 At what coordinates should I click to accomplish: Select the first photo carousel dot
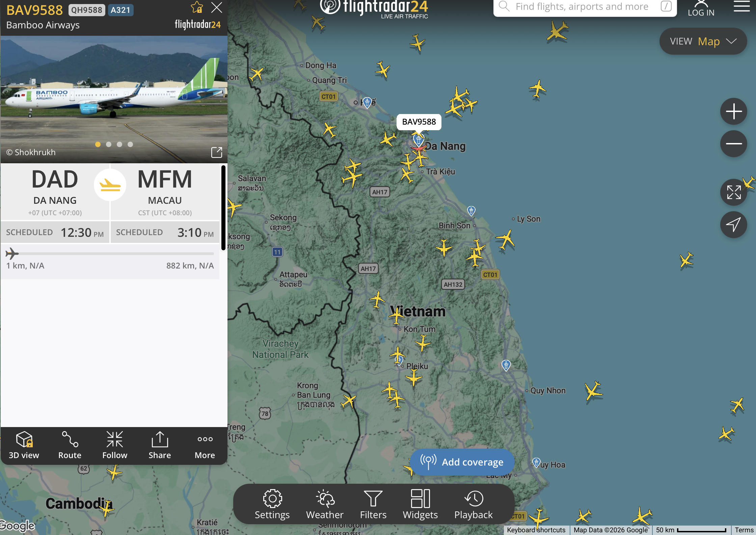[98, 144]
